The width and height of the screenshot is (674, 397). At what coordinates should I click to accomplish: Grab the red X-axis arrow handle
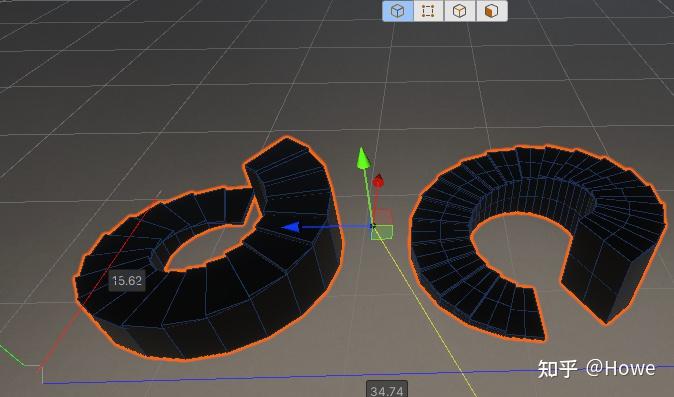378,181
